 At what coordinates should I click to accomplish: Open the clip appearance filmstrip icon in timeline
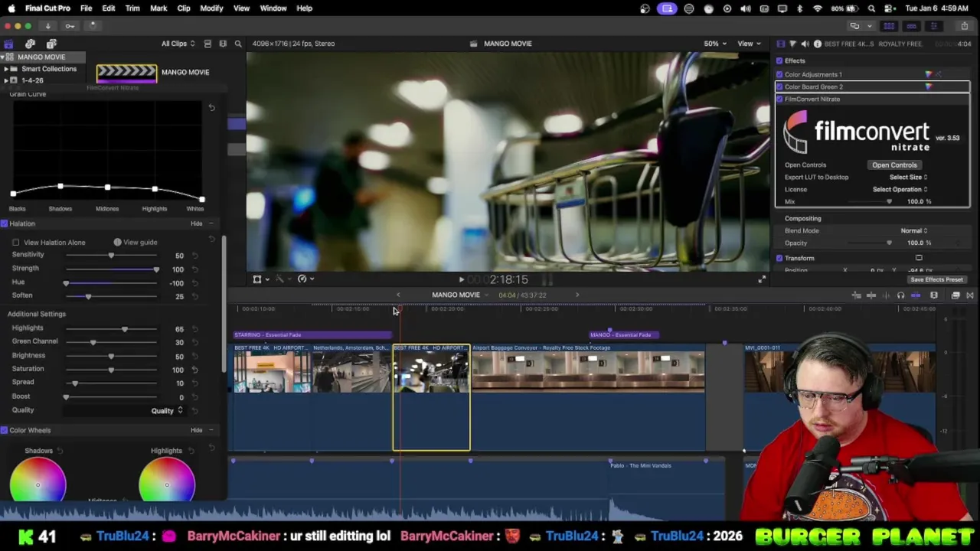934,295
